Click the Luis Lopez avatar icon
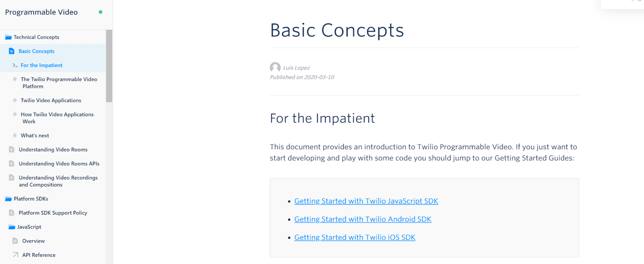This screenshot has width=644, height=264. [275, 68]
